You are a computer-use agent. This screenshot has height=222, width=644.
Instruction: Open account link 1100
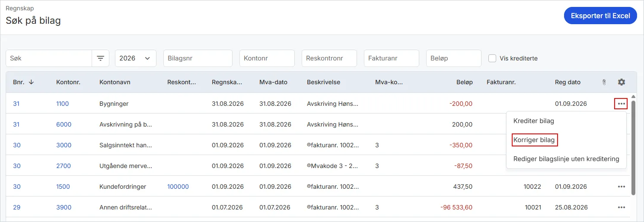coord(62,104)
